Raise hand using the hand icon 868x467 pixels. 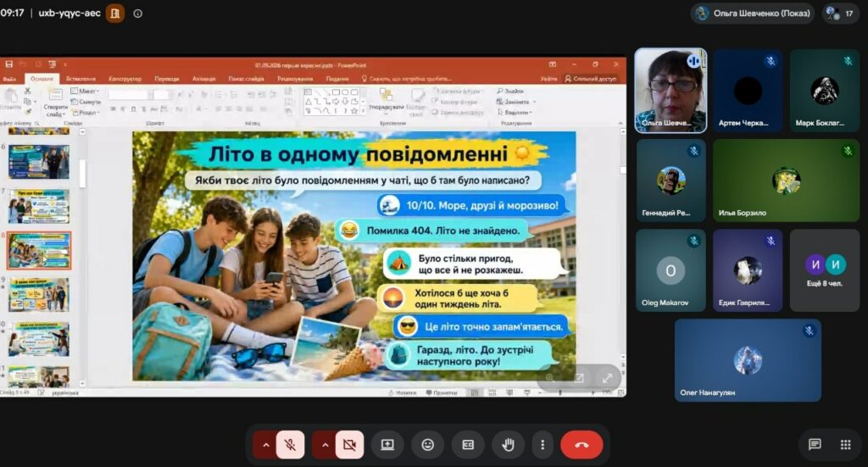point(508,444)
